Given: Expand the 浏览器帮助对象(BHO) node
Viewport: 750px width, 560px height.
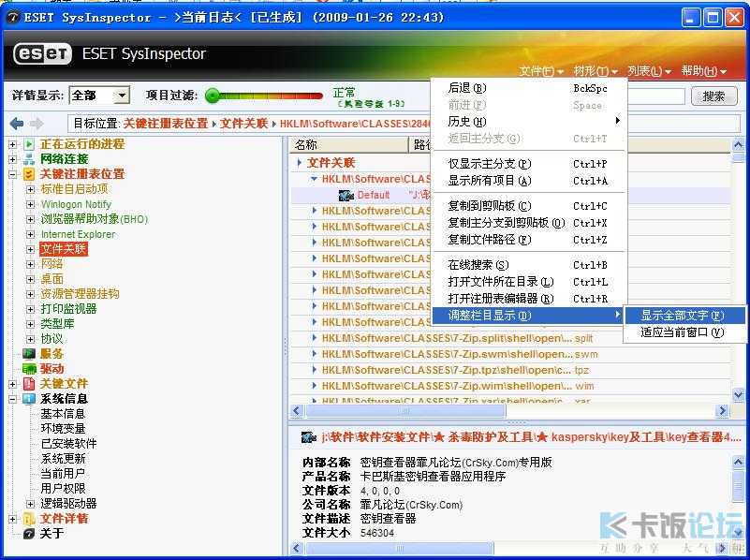Looking at the screenshot, I should 31,219.
